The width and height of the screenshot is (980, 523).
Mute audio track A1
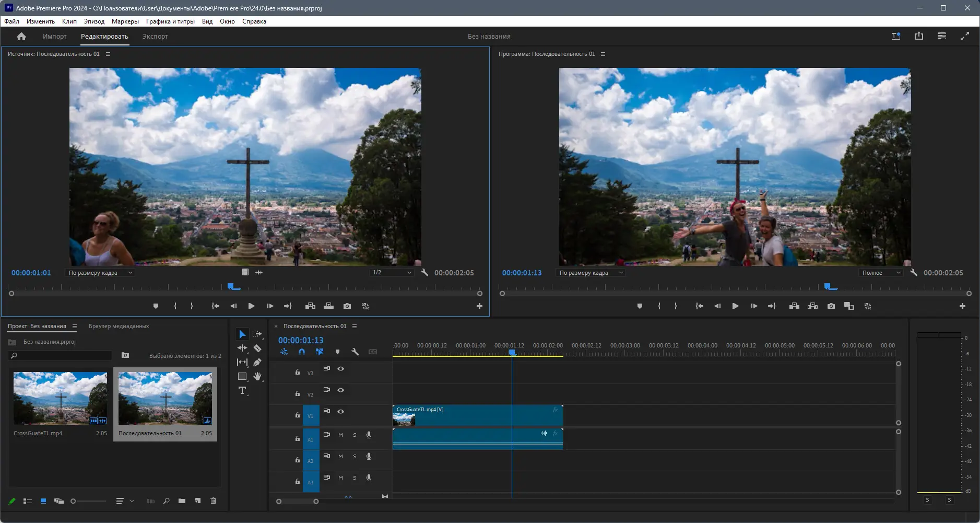click(340, 435)
